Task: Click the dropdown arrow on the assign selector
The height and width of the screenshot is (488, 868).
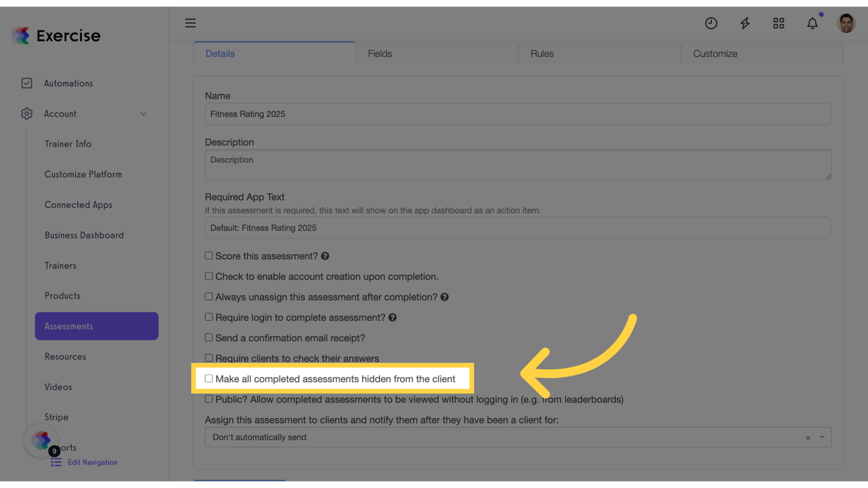Action: tap(822, 437)
